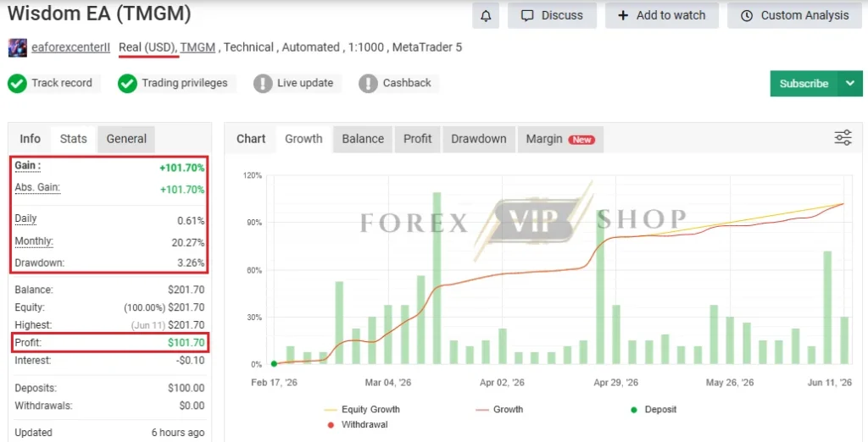The image size is (868, 442).
Task: Open the TMGM broker link
Action: 198,47
